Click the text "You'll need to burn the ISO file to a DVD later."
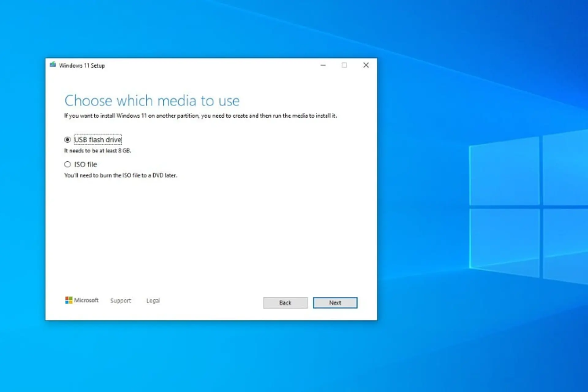 tap(121, 175)
